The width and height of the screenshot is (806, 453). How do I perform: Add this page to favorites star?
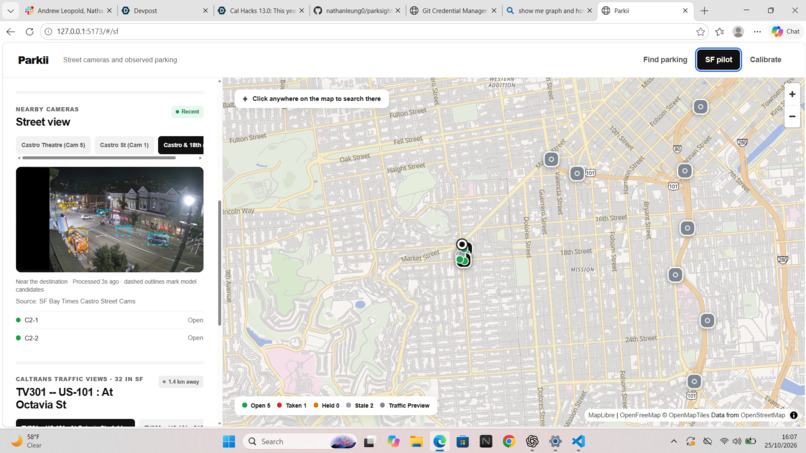(x=700, y=31)
